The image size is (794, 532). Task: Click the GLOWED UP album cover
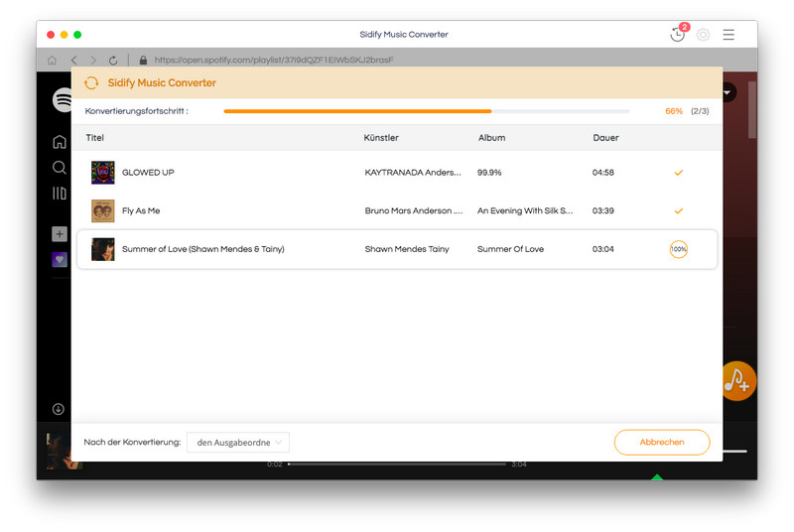tap(103, 173)
